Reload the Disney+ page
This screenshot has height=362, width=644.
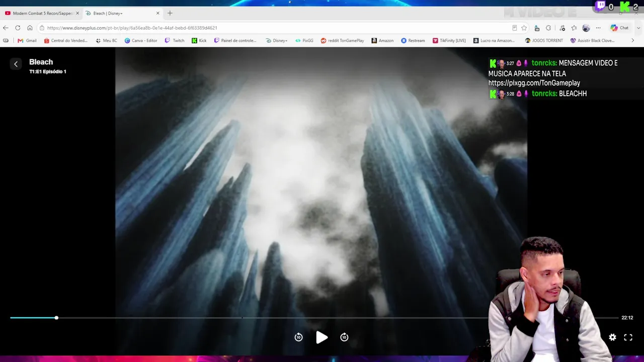(18, 28)
